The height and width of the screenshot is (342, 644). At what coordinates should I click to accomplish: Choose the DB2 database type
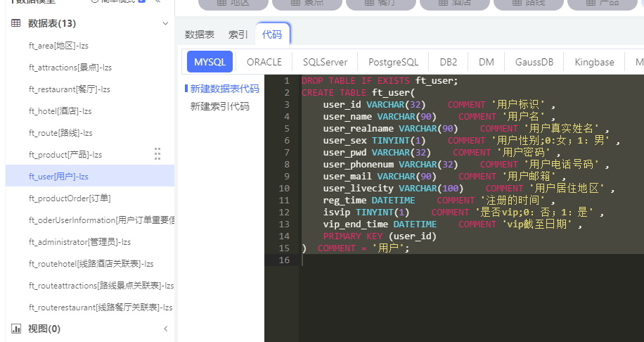pos(448,62)
